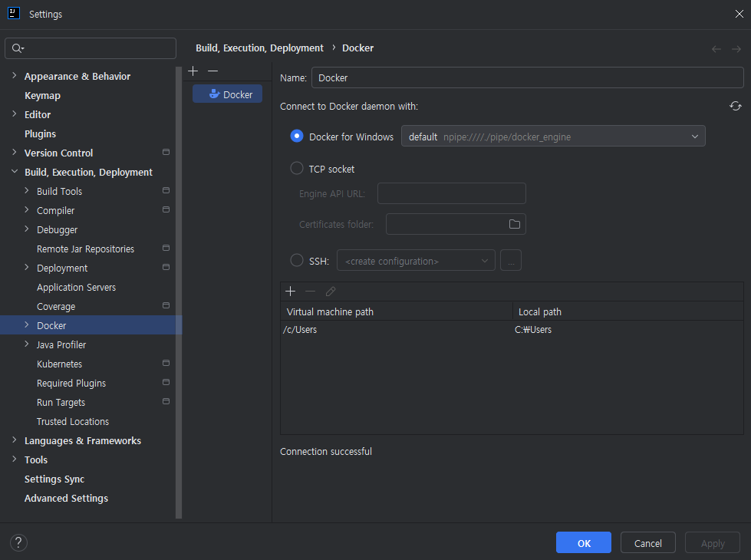
Task: Click the project-level icon beside Compiler
Action: point(166,210)
